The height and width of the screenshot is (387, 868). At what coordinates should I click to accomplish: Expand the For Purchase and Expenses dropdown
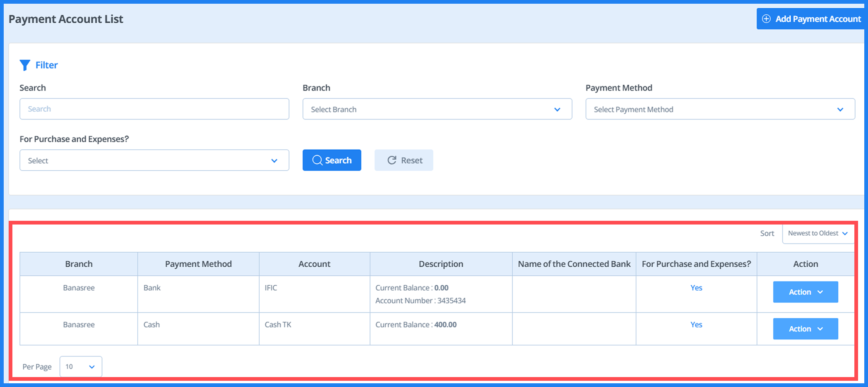point(154,160)
